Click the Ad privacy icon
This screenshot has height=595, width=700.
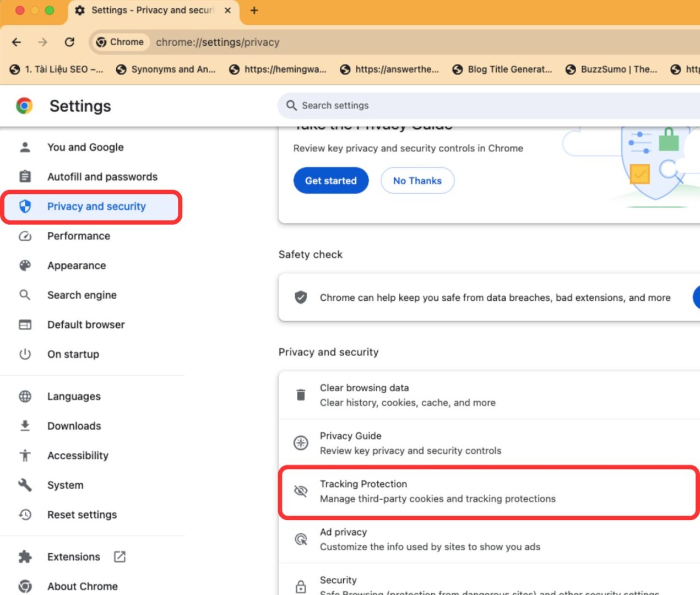pyautogui.click(x=301, y=539)
